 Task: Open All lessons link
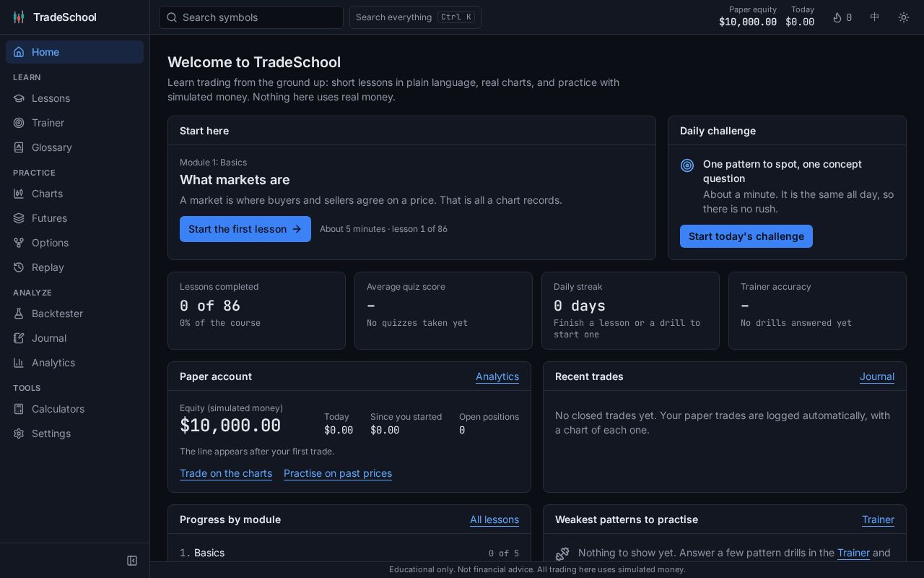494,519
